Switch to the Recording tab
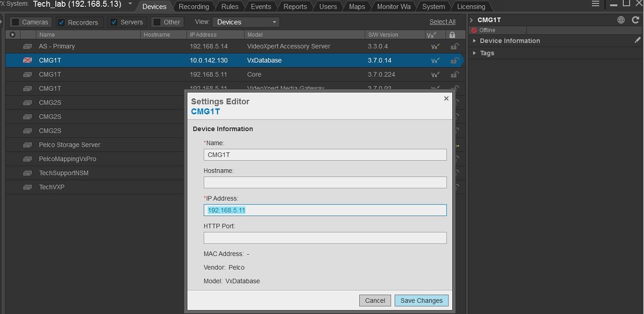 (194, 7)
